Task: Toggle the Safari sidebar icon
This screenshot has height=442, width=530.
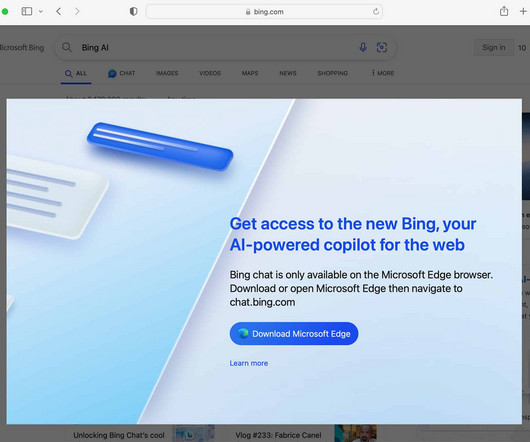Action: tap(27, 11)
